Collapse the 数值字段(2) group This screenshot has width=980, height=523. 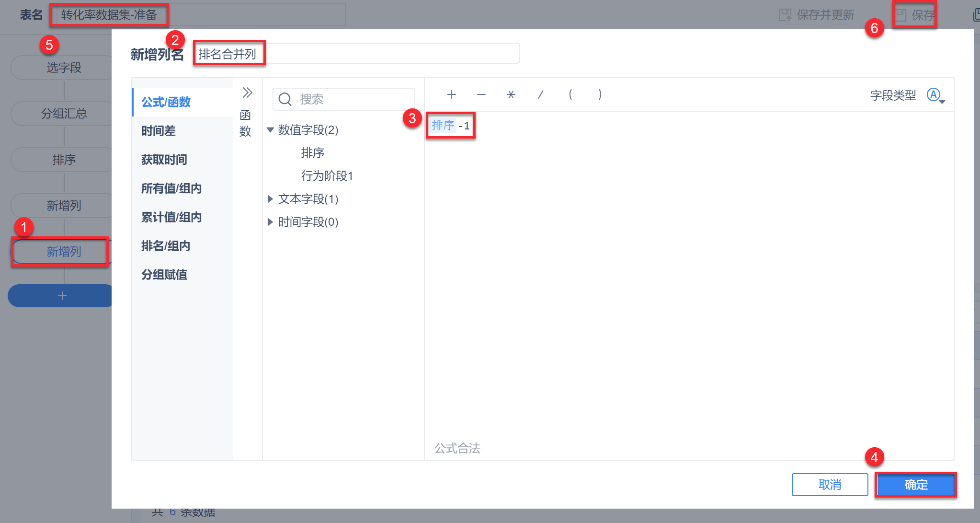pos(270,130)
